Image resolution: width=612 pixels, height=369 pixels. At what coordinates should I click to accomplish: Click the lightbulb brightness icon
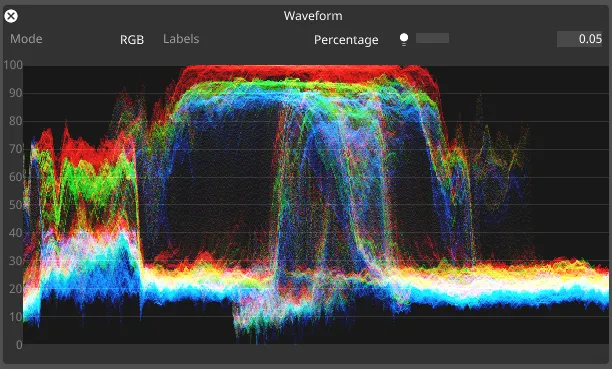click(404, 39)
